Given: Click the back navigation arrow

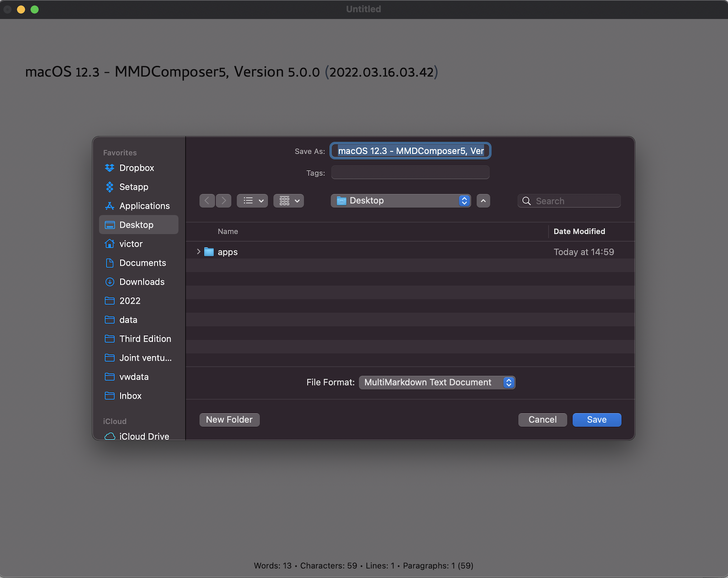Looking at the screenshot, I should (207, 201).
